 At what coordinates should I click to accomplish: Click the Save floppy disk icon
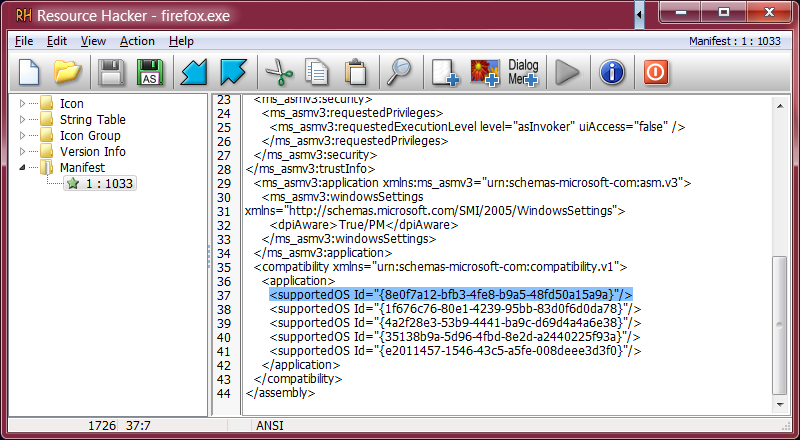(x=111, y=71)
